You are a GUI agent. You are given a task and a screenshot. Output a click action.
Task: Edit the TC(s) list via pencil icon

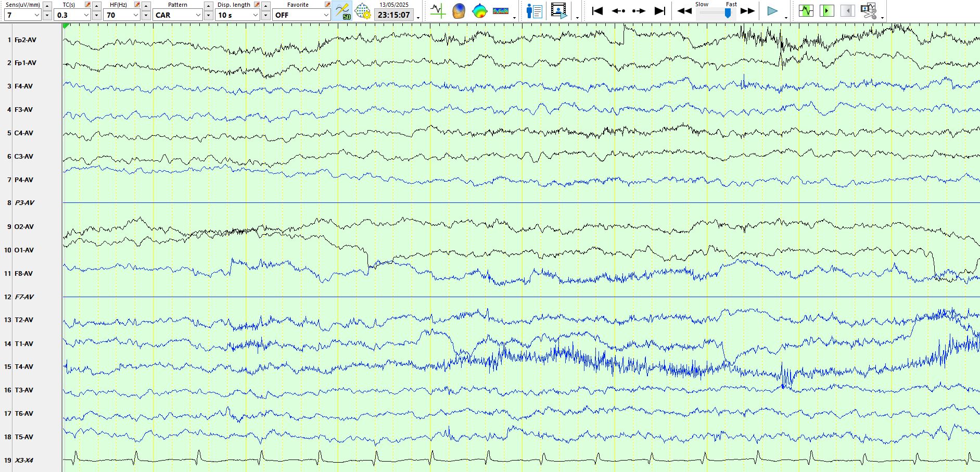(87, 5)
